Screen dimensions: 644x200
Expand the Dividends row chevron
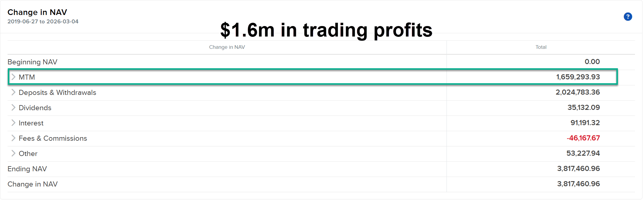13,107
